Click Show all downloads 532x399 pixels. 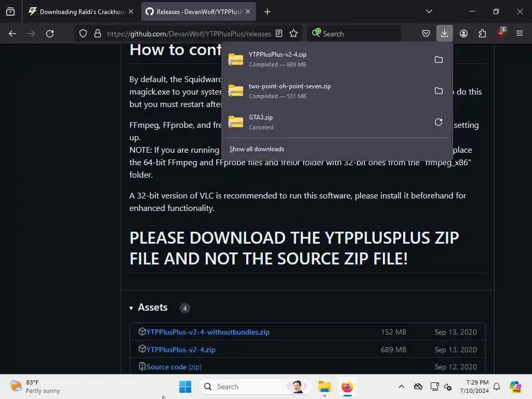click(x=257, y=149)
